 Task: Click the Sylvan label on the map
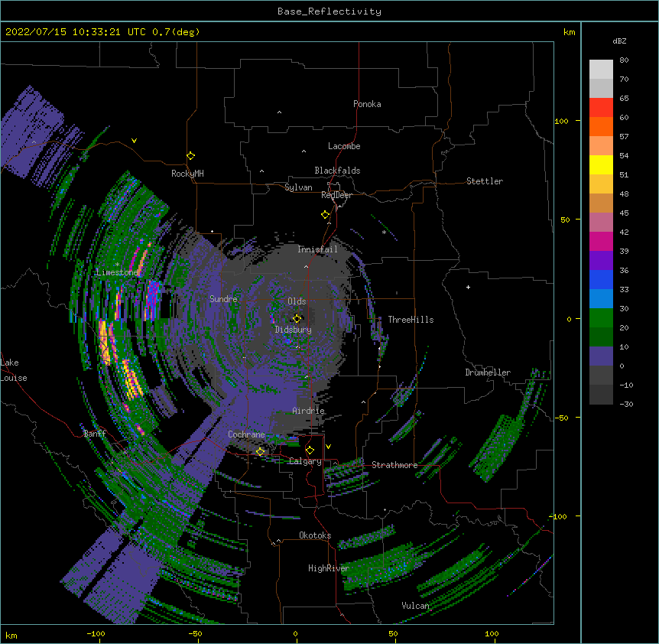pos(298,187)
